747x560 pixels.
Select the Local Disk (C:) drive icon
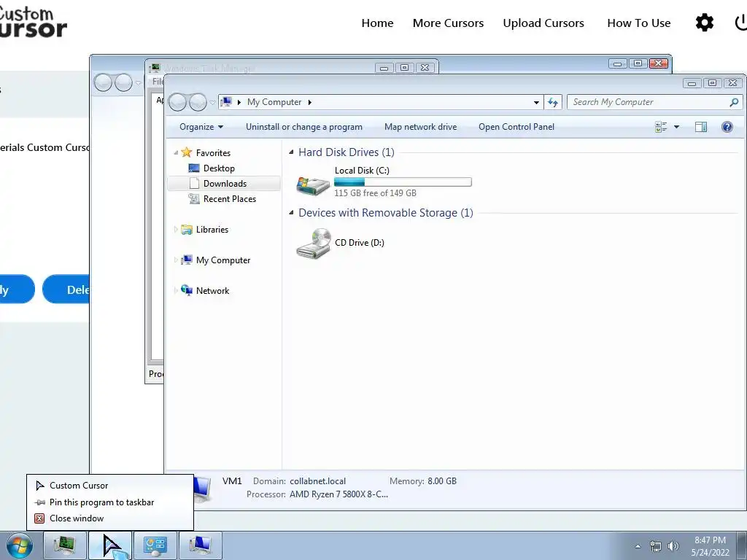[x=313, y=184]
